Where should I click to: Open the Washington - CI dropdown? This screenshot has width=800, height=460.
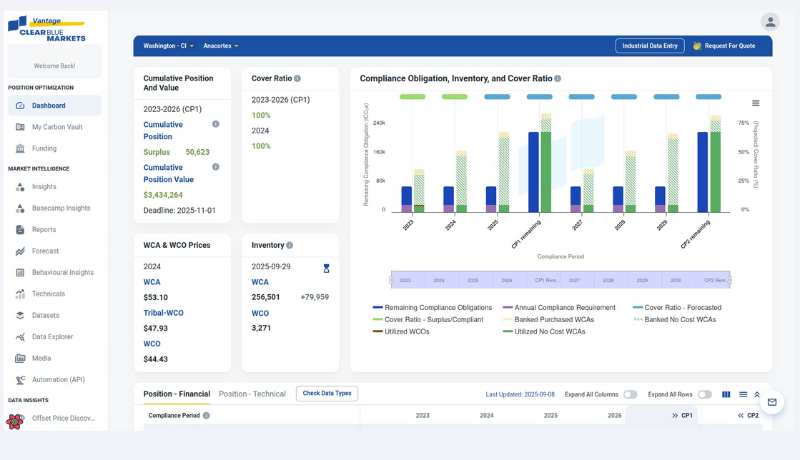168,46
